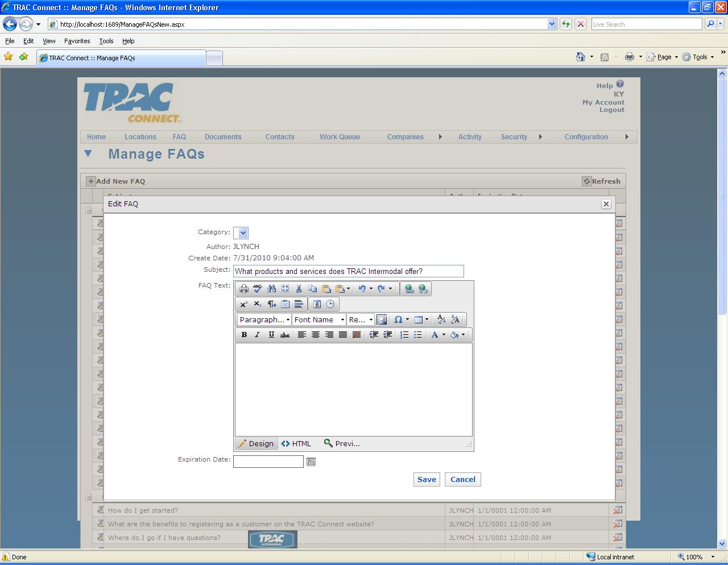Viewport: 728px width, 565px height.
Task: Click the Expiration Date field
Action: [268, 462]
